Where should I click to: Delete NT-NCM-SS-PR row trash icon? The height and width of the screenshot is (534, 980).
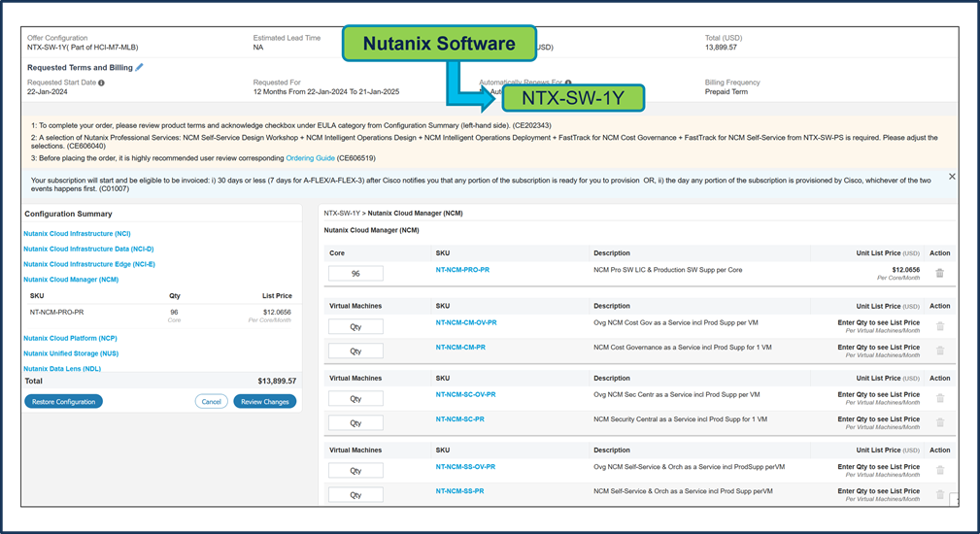(940, 494)
